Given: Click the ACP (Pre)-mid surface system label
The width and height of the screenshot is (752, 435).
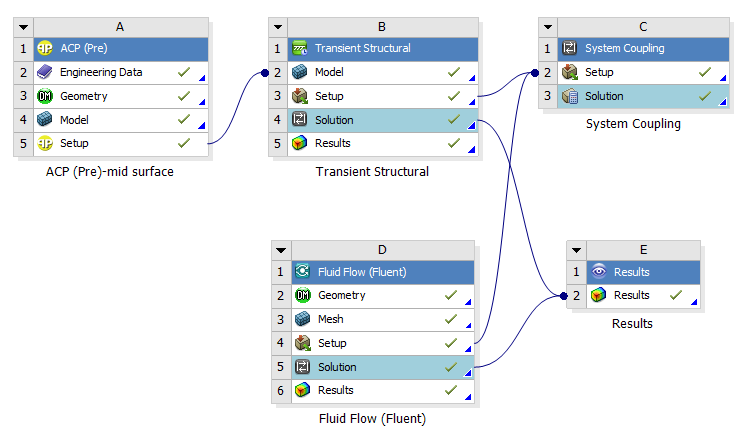Looking at the screenshot, I should (x=110, y=172).
